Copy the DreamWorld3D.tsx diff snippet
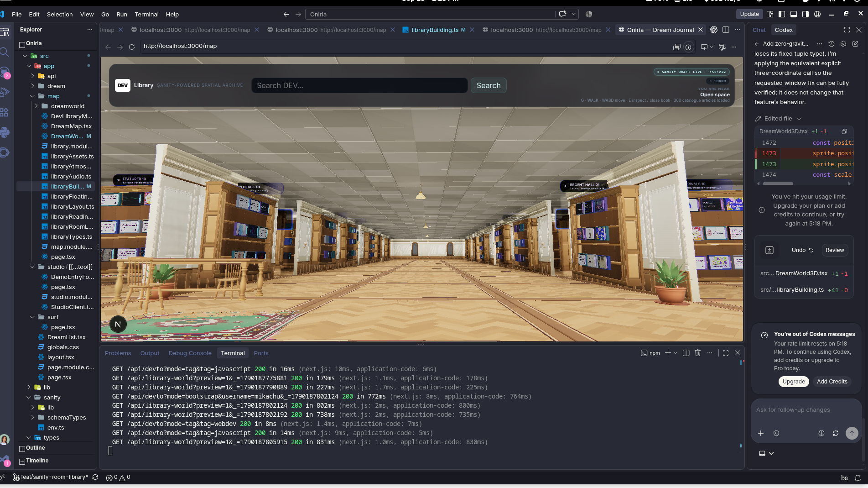868x488 pixels. (x=844, y=131)
